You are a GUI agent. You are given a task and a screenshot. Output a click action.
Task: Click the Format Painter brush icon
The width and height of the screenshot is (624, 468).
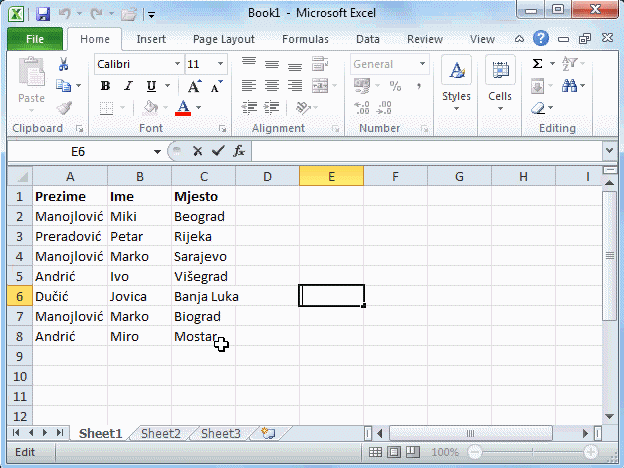[64, 108]
